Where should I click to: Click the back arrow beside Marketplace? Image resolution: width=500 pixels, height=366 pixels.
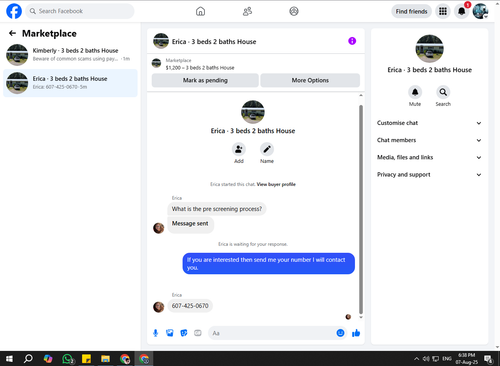[12, 33]
